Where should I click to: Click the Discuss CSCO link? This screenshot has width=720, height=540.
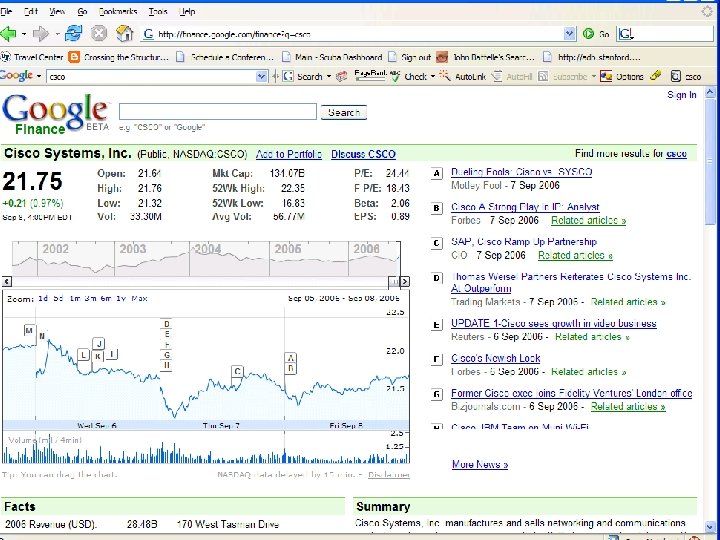tap(363, 154)
